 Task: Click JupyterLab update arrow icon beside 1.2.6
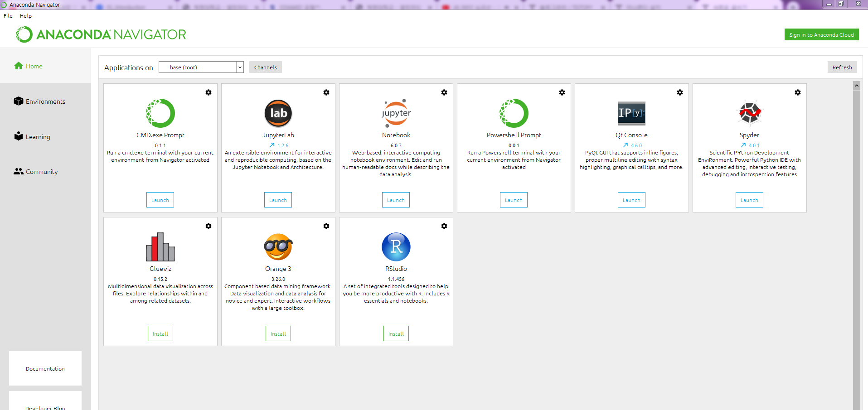tap(272, 145)
